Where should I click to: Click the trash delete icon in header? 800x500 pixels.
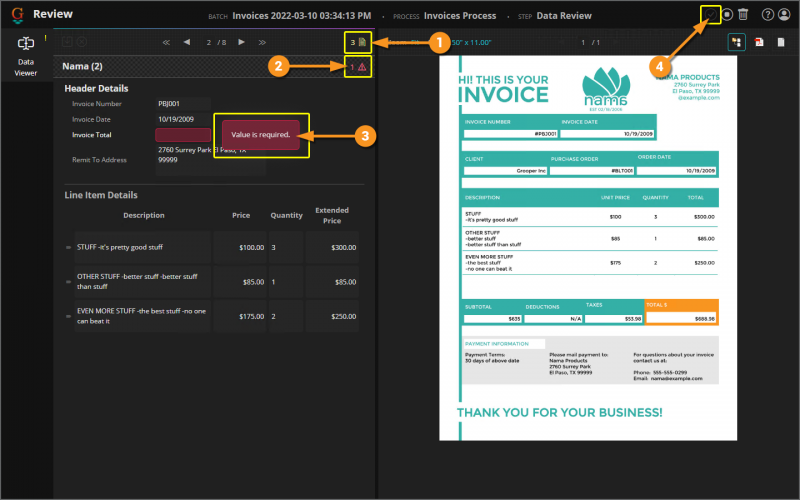tap(743, 14)
